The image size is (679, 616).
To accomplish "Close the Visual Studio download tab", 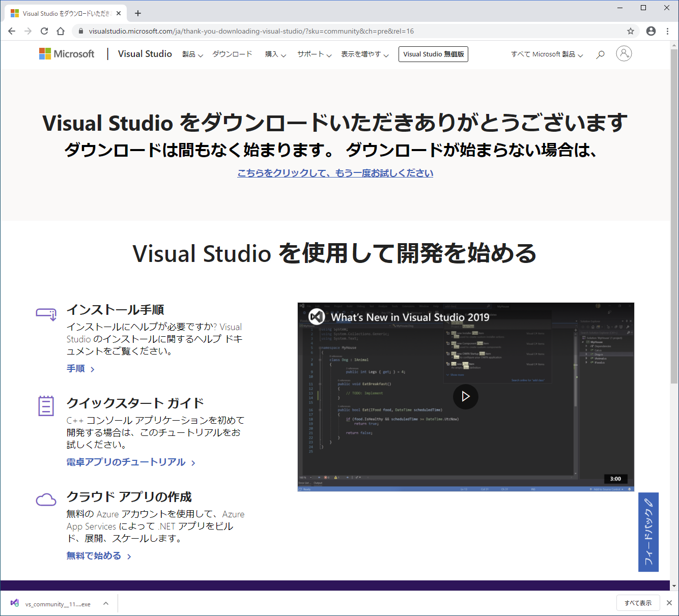I will [x=119, y=13].
